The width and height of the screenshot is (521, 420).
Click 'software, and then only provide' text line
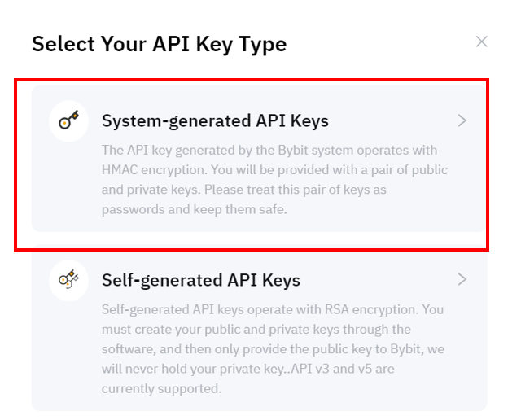274,349
